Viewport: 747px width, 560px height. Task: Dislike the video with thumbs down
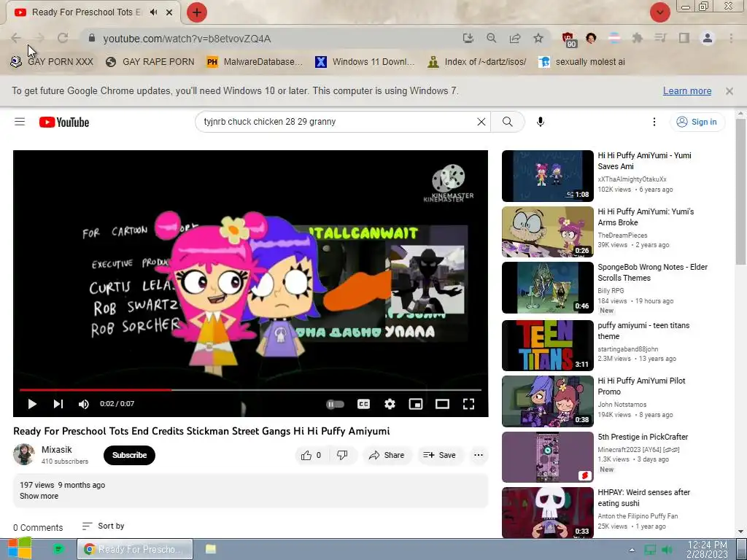click(x=342, y=455)
